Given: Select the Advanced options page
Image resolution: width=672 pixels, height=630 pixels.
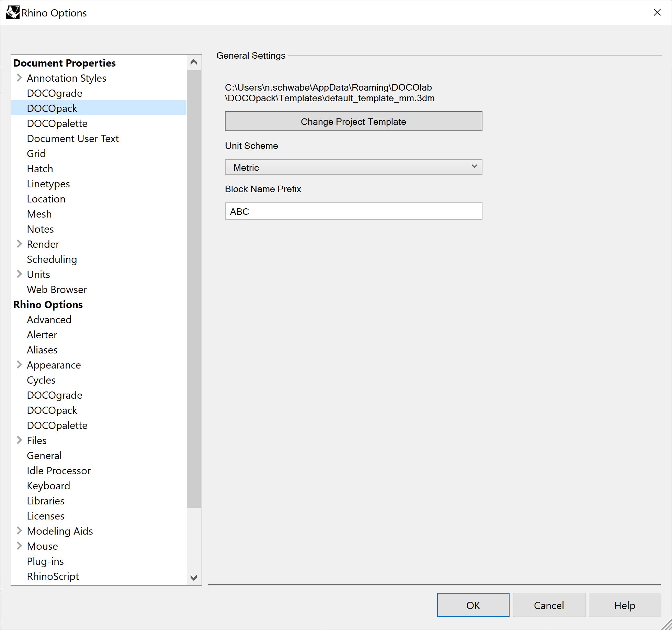Looking at the screenshot, I should [x=49, y=320].
